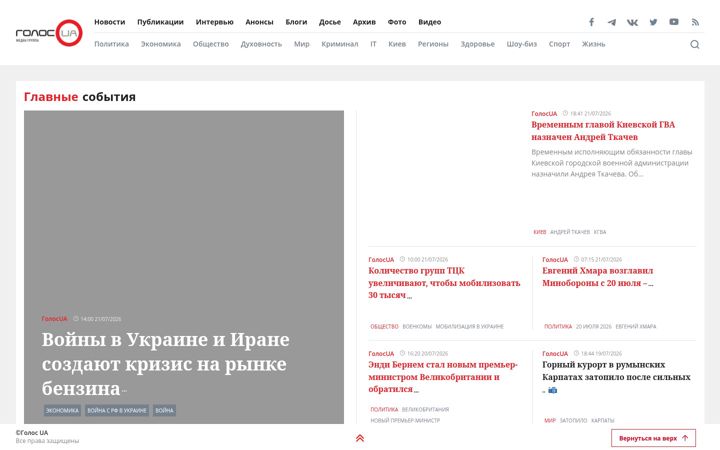Open the Интервью menu item
The height and width of the screenshot is (450, 720).
click(x=214, y=22)
